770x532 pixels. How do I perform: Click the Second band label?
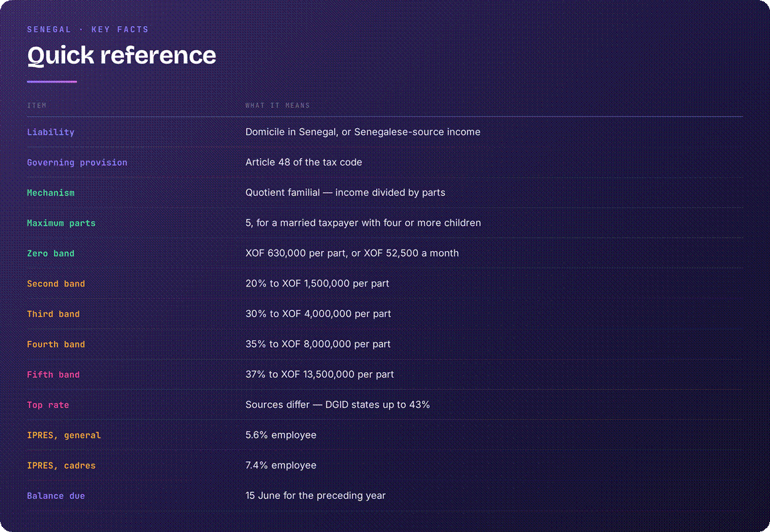click(56, 284)
